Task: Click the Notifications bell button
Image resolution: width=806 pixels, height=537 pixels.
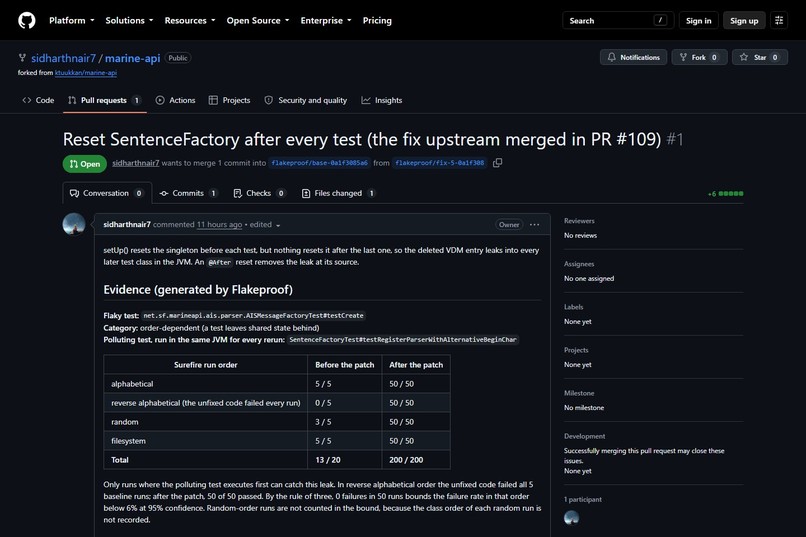Action: 633,57
